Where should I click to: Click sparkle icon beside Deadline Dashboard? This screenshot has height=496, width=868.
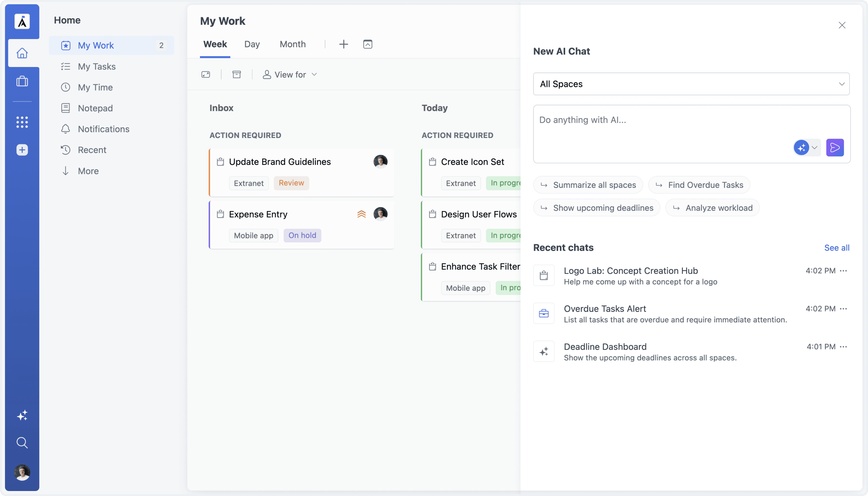544,351
